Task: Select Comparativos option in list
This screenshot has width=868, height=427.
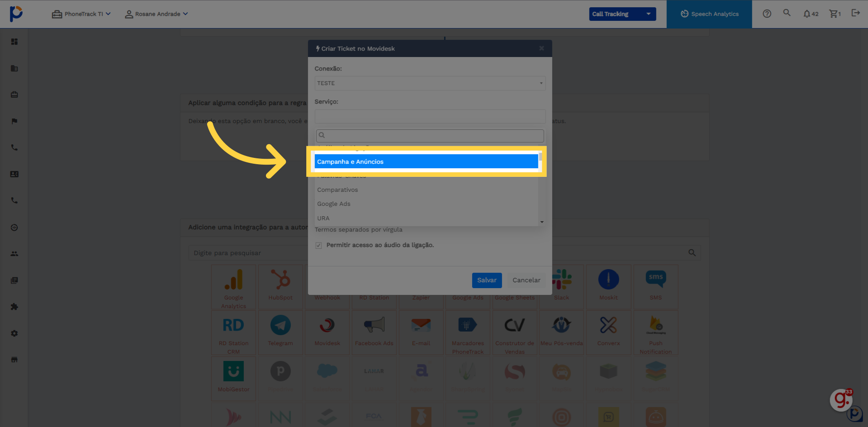Action: [x=426, y=190]
